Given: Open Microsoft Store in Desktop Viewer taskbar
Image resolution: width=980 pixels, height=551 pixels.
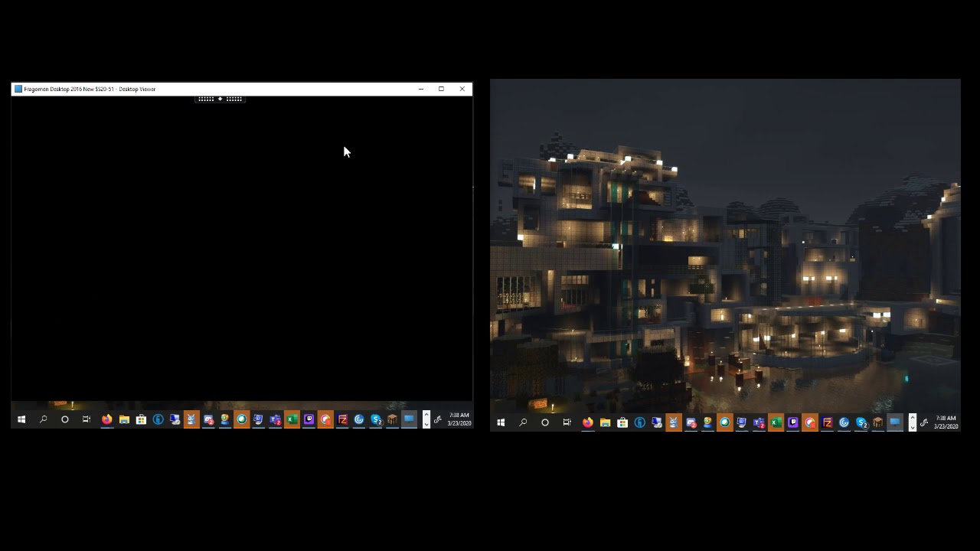Looking at the screenshot, I should click(141, 419).
